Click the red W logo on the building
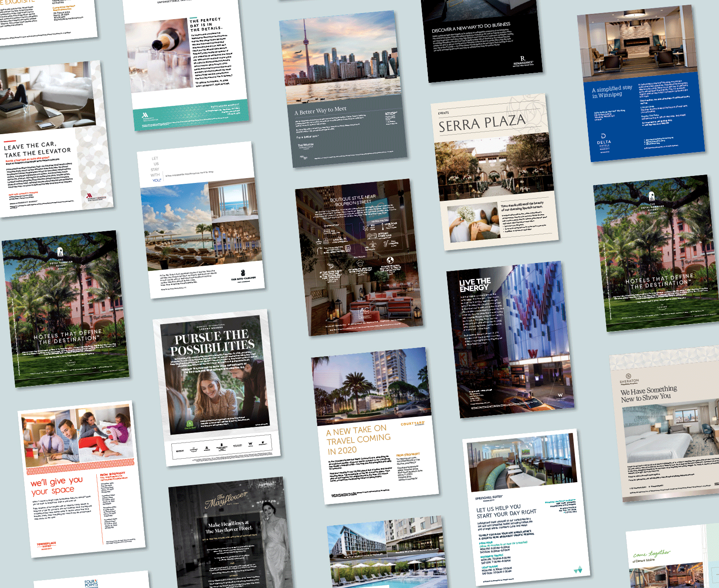 point(532,353)
